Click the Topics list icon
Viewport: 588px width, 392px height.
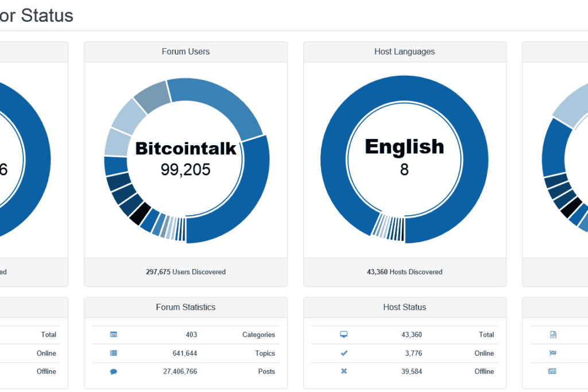114,353
